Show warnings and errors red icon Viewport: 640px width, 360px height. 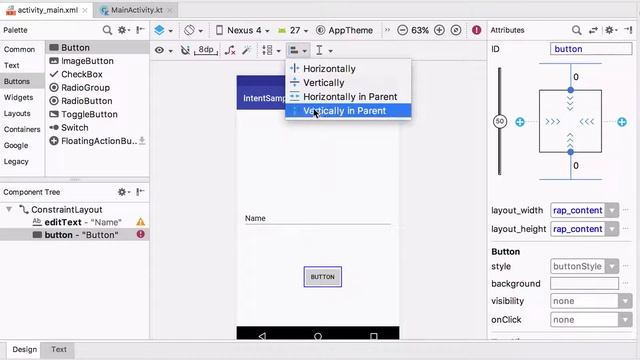476,30
